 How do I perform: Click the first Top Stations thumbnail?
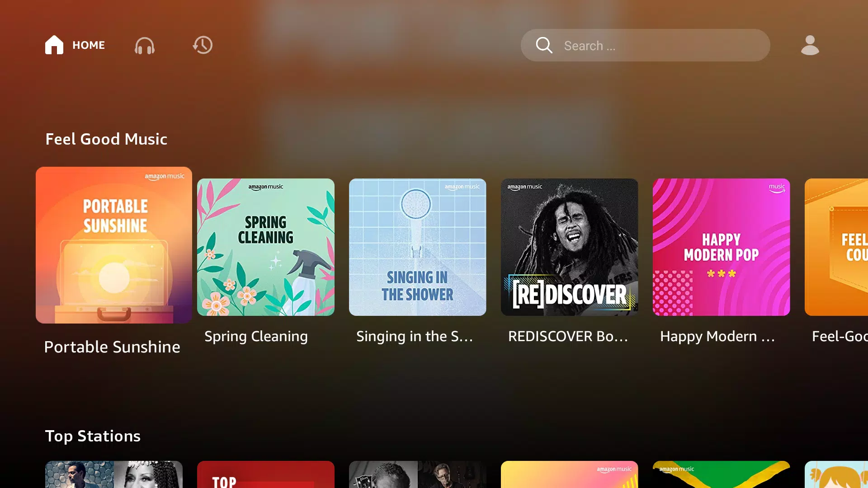click(x=113, y=474)
